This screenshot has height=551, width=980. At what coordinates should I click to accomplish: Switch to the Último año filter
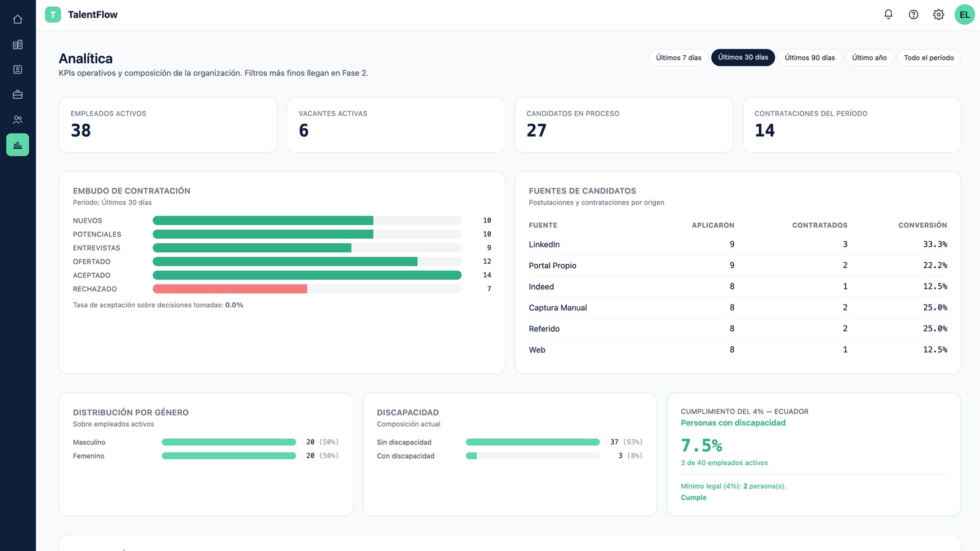pyautogui.click(x=869, y=58)
